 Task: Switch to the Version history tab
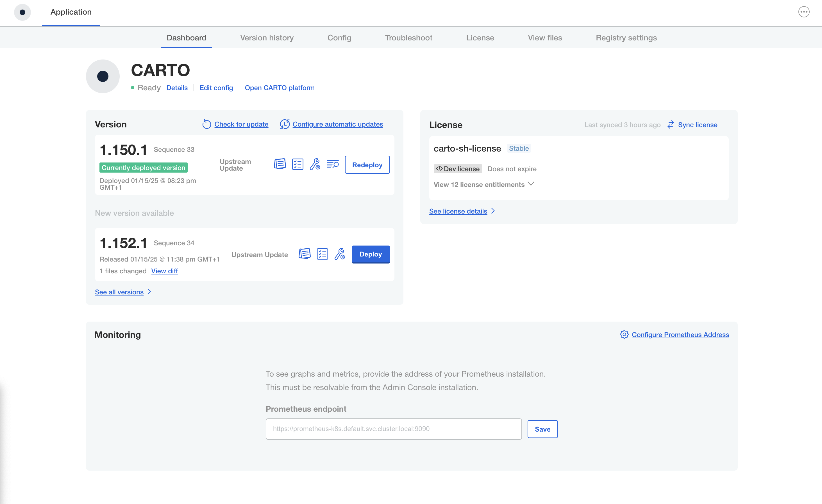267,38
